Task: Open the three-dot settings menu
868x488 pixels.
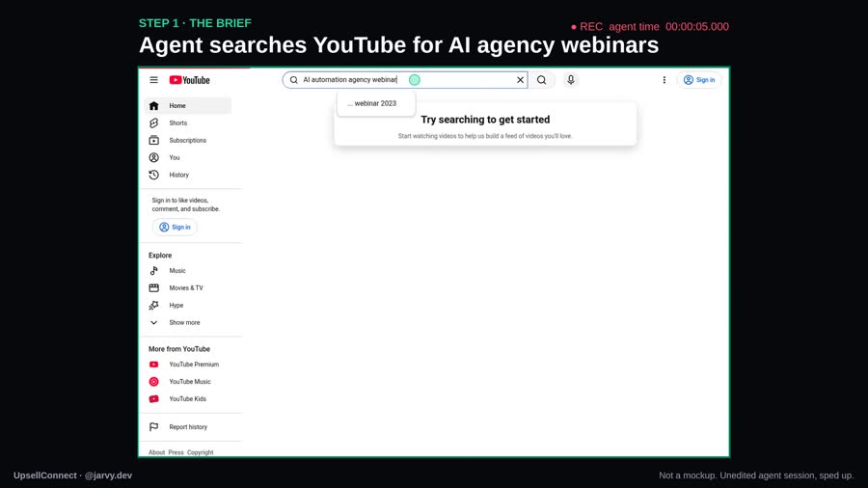Action: tap(665, 80)
